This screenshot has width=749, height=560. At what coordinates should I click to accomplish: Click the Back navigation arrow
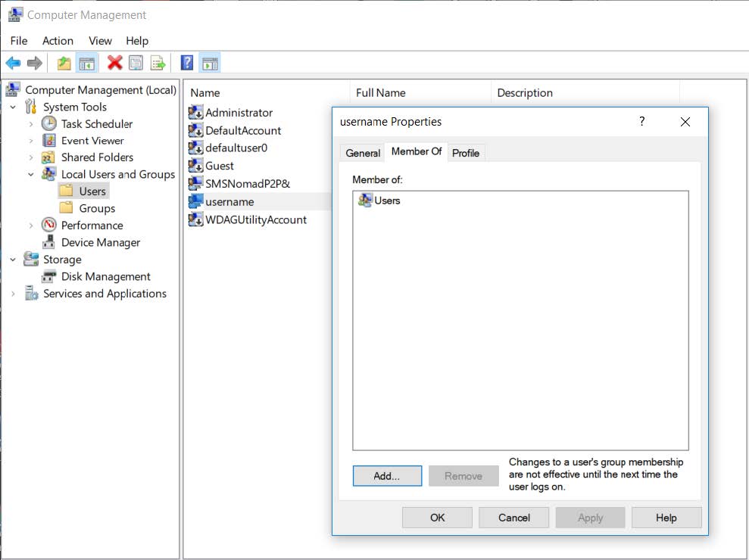coord(12,62)
